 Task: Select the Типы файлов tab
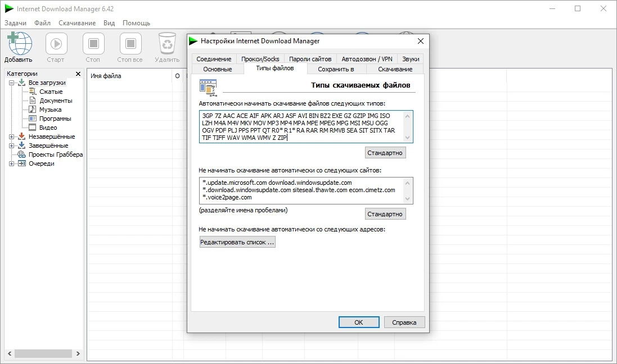pyautogui.click(x=275, y=69)
